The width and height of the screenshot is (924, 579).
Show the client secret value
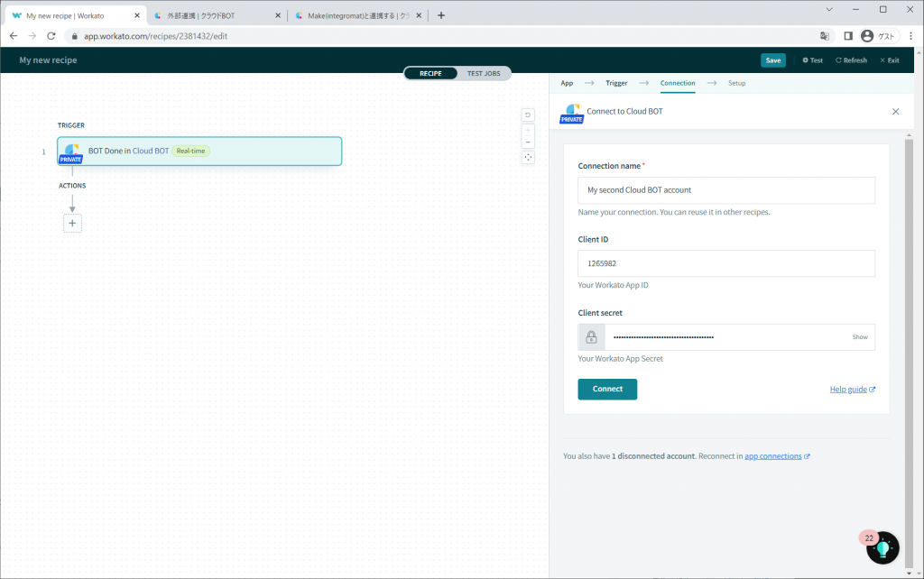click(x=860, y=337)
